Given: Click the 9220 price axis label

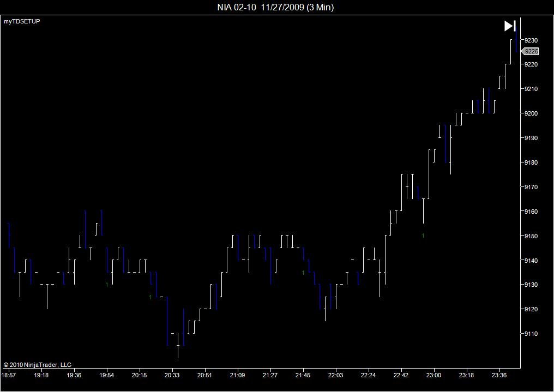Looking at the screenshot, I should coord(531,65).
